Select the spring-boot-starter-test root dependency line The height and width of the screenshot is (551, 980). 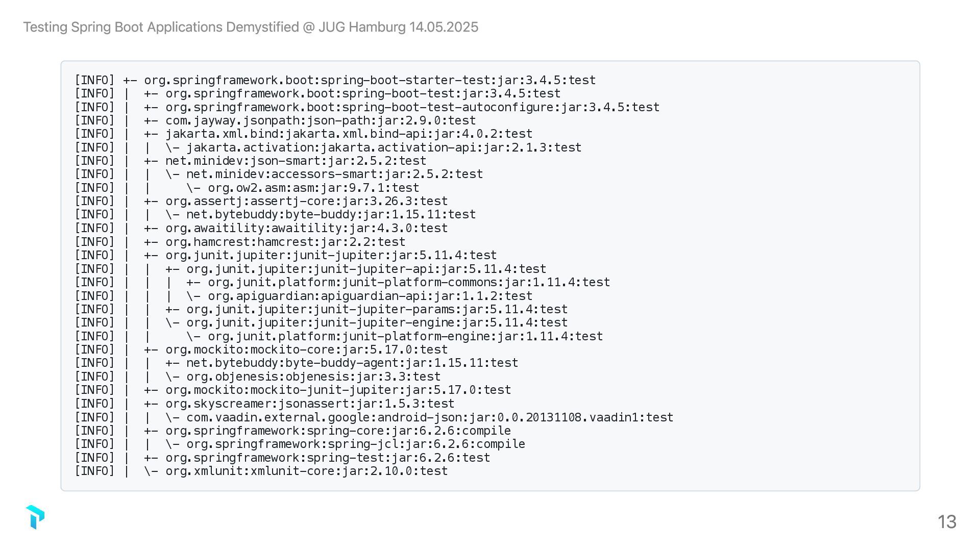tap(370, 81)
